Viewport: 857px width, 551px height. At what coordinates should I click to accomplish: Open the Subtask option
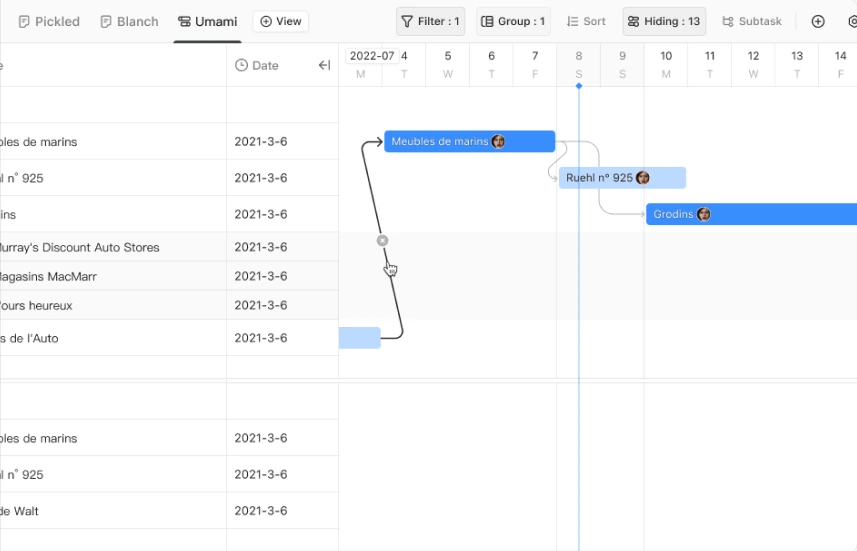[x=752, y=21]
